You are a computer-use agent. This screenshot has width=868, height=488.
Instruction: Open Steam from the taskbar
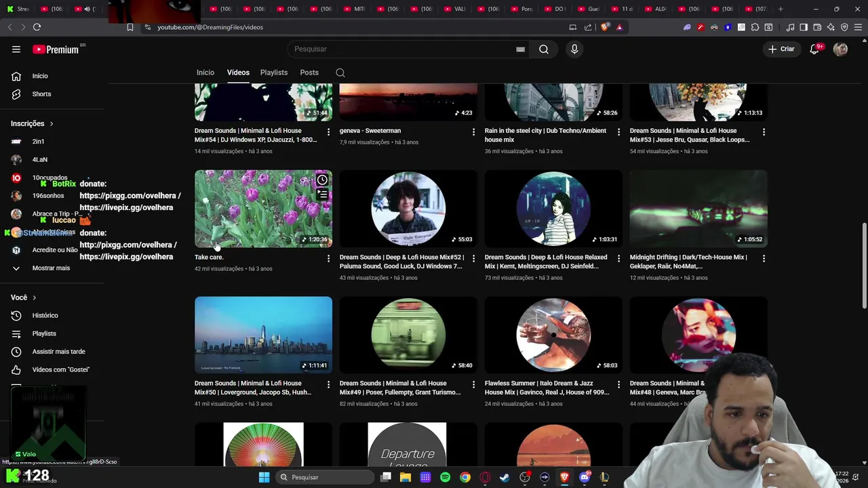click(505, 477)
